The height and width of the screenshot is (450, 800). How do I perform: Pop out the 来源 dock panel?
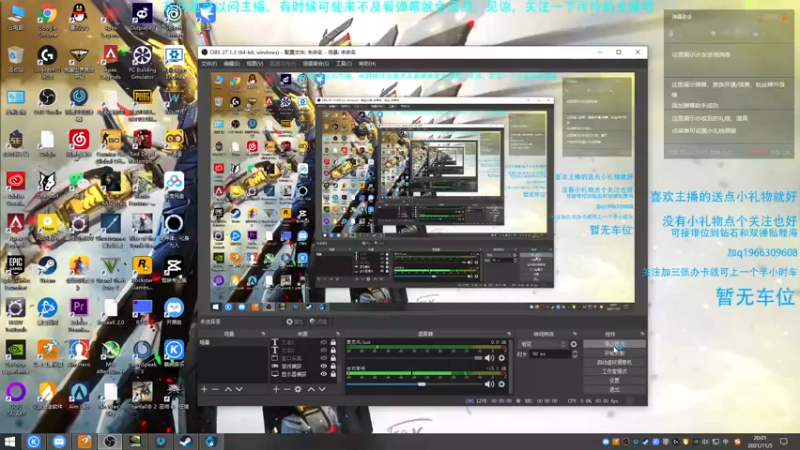(337, 334)
